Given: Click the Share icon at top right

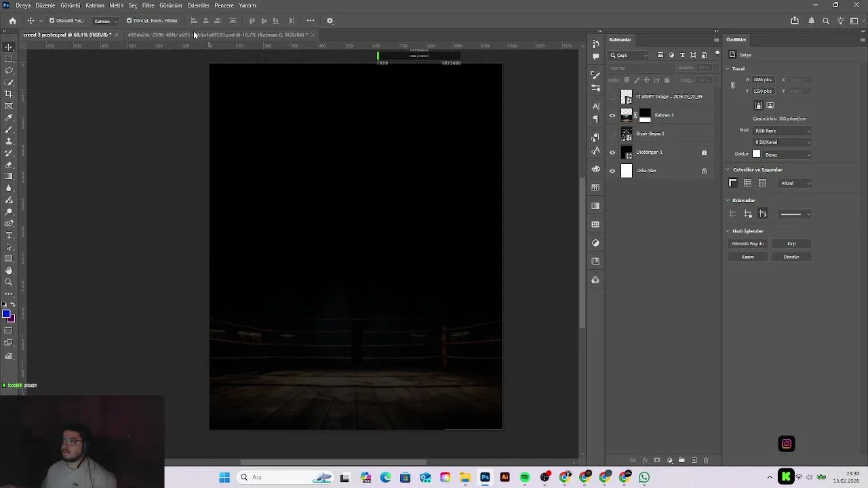Looking at the screenshot, I should tap(795, 21).
